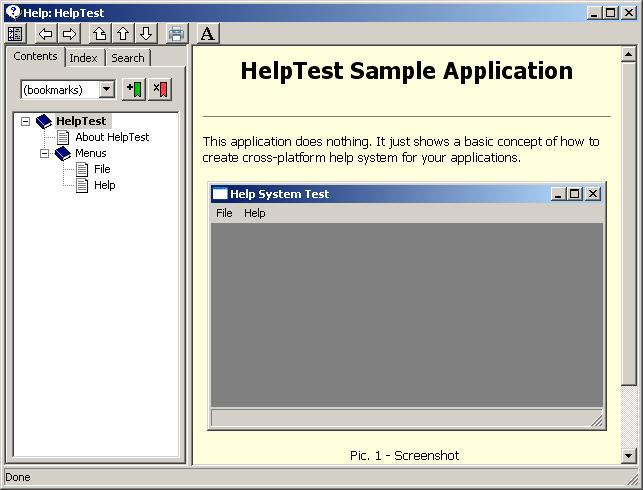643x490 pixels.
Task: Click the Help page icon in tree
Action: pos(82,185)
